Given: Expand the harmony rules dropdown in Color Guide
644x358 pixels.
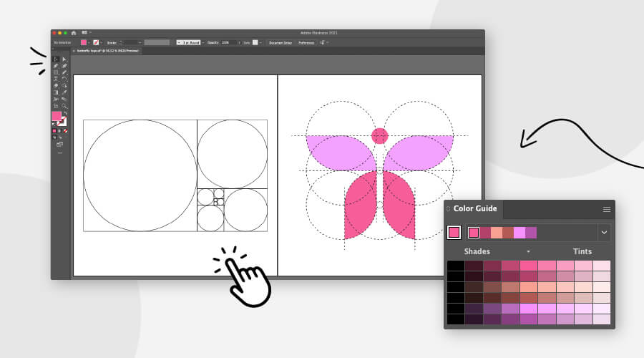Looking at the screenshot, I should pos(604,232).
